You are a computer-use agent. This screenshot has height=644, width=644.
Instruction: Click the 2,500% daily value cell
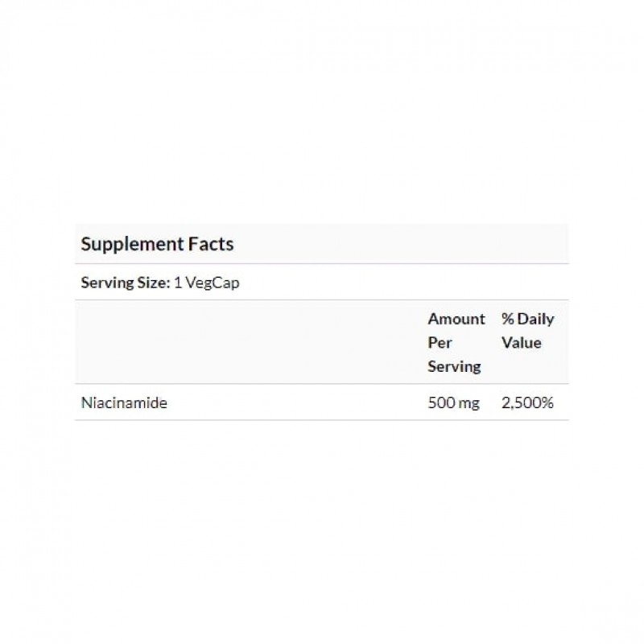point(527,403)
